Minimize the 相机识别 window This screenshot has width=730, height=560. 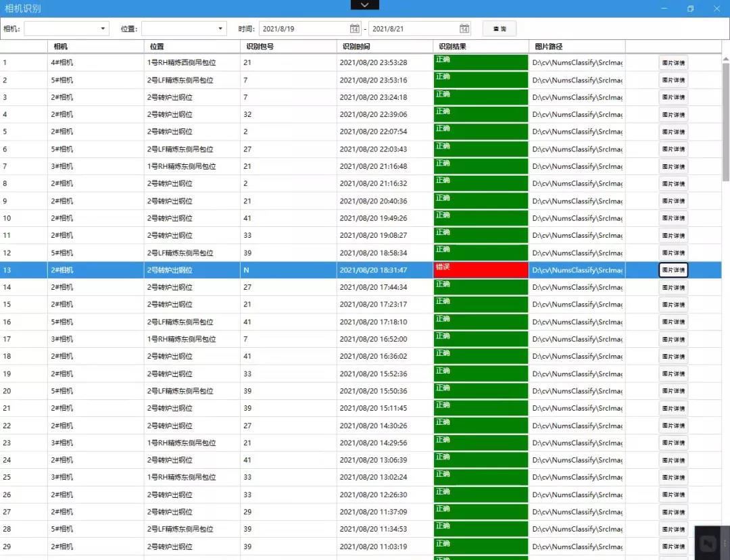(665, 9)
